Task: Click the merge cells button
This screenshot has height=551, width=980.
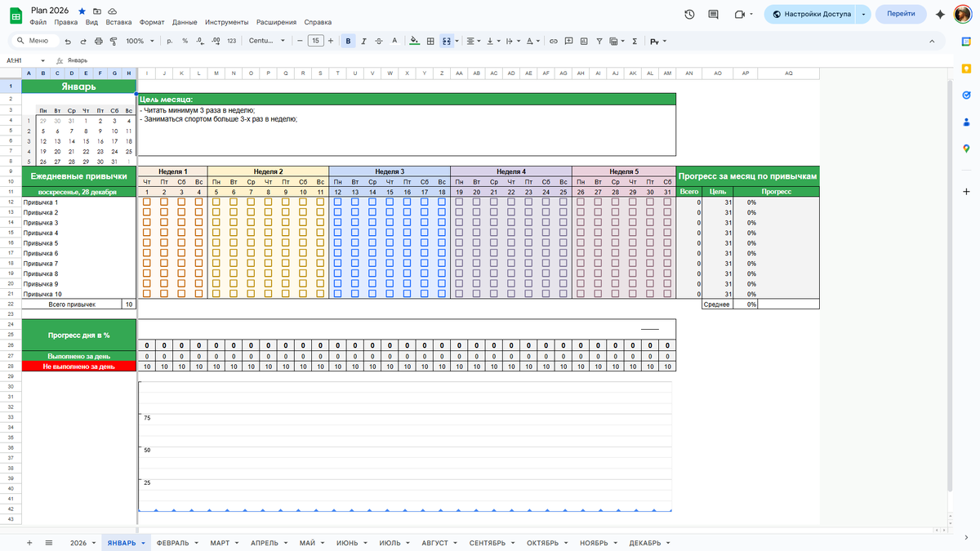Action: pyautogui.click(x=446, y=41)
